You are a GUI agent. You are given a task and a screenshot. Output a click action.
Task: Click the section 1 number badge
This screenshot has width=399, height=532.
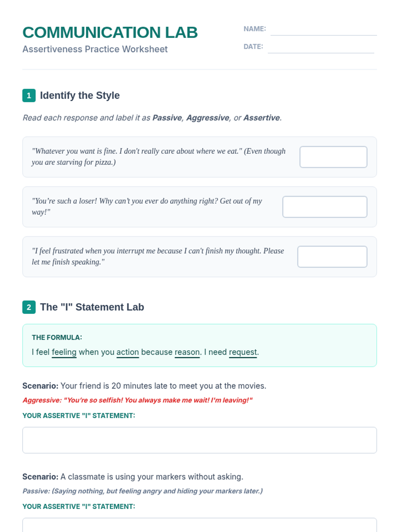[29, 95]
